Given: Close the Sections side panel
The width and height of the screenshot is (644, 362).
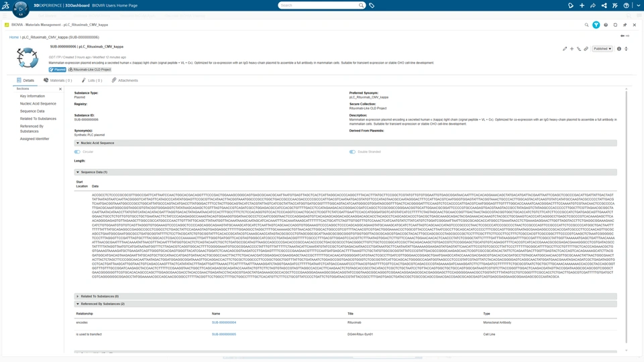Looking at the screenshot, I should [x=60, y=89].
